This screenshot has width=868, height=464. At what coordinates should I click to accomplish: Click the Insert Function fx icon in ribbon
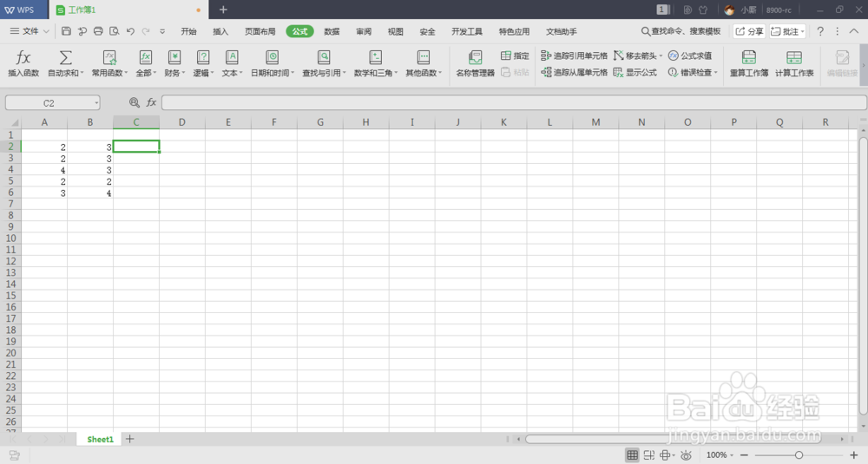[x=23, y=57]
